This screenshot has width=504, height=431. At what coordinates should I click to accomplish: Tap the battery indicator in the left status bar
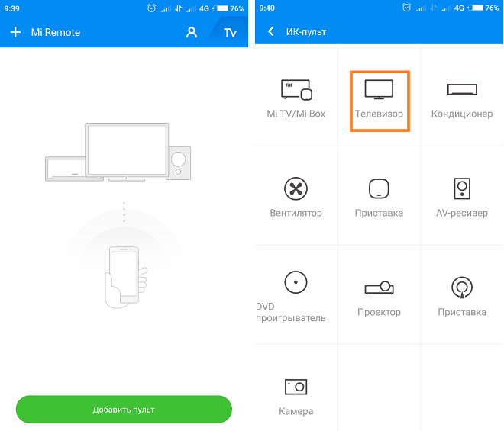pos(221,8)
